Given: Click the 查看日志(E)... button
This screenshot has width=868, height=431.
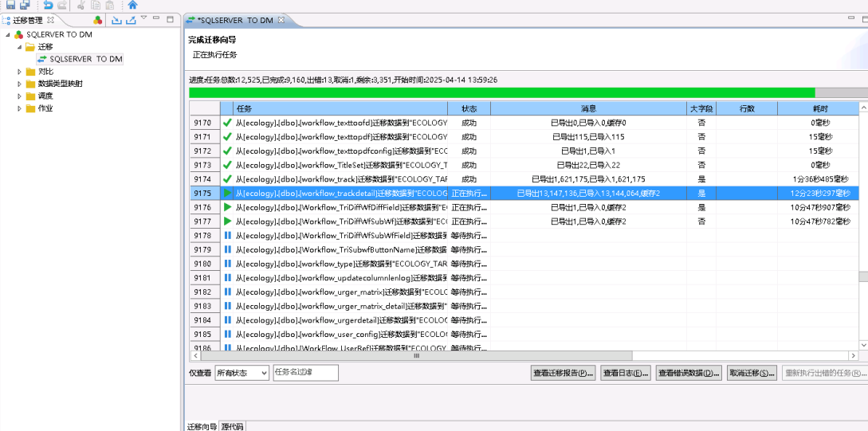Looking at the screenshot, I should click(626, 373).
